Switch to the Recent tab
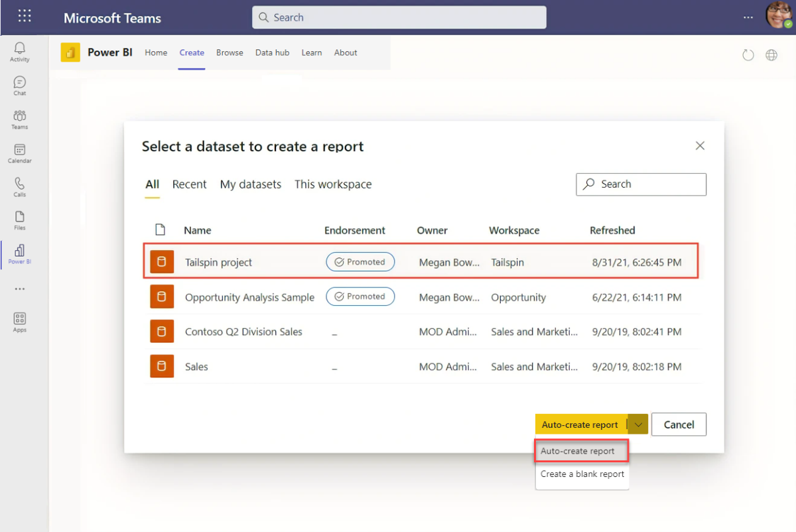Image resolution: width=796 pixels, height=532 pixels. pyautogui.click(x=190, y=184)
